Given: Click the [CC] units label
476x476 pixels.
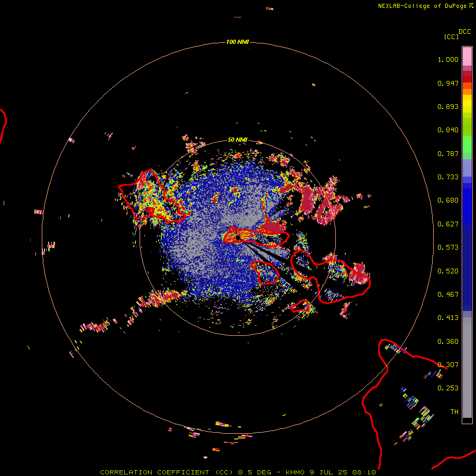Looking at the screenshot, I should (451, 36).
